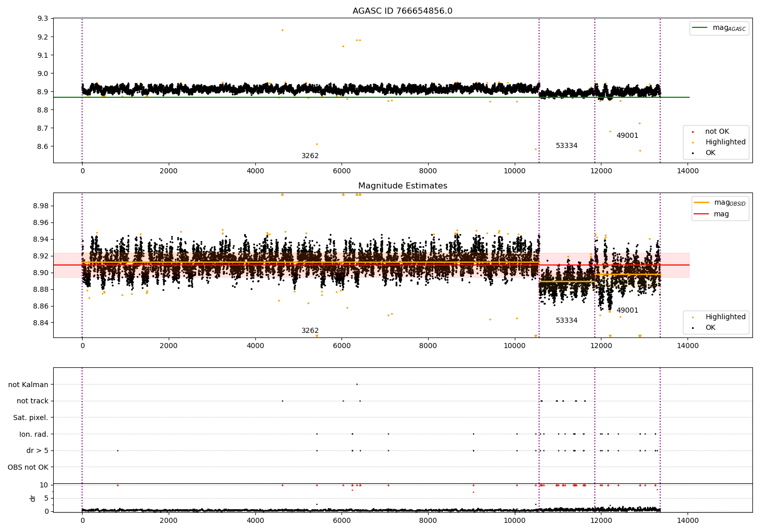Click the 'Ion. rad.' row label

34,434
